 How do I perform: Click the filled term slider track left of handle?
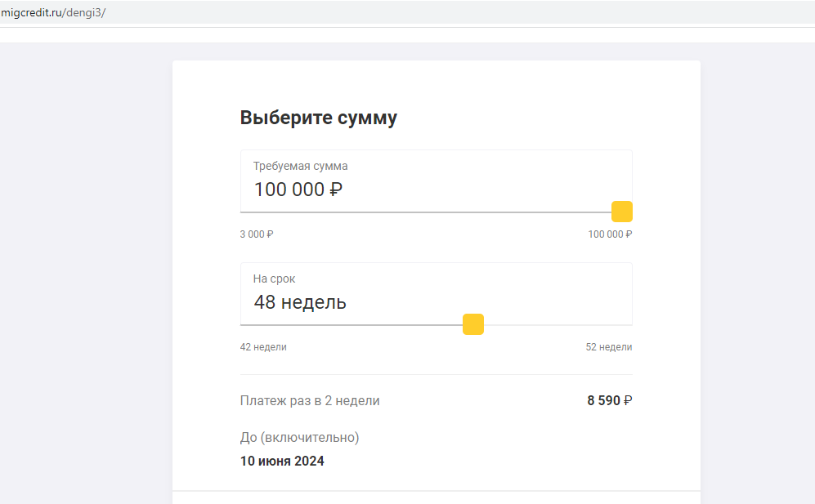click(x=352, y=325)
